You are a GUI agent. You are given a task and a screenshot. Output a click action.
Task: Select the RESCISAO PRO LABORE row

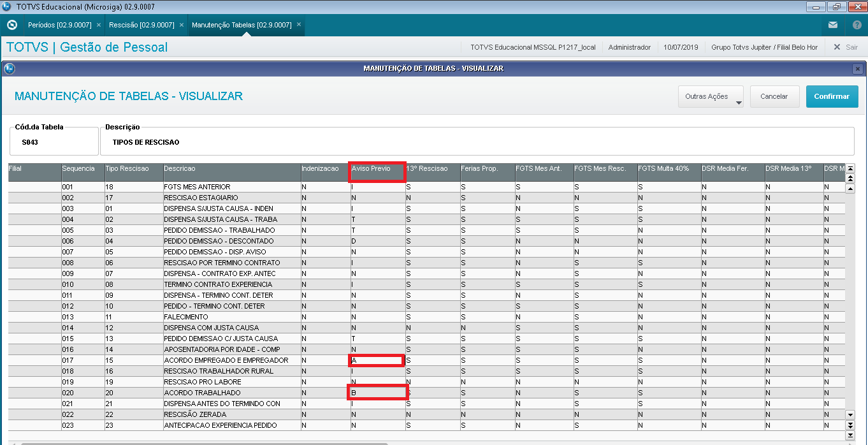pyautogui.click(x=426, y=382)
